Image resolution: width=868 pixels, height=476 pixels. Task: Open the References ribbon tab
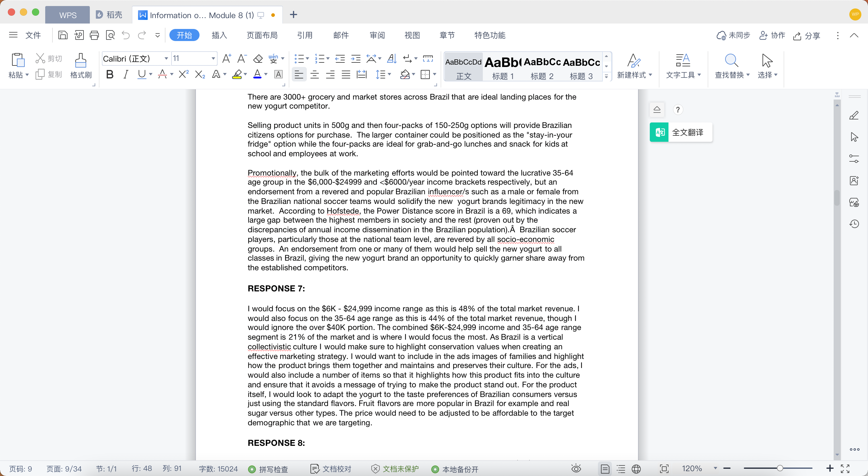pyautogui.click(x=305, y=35)
